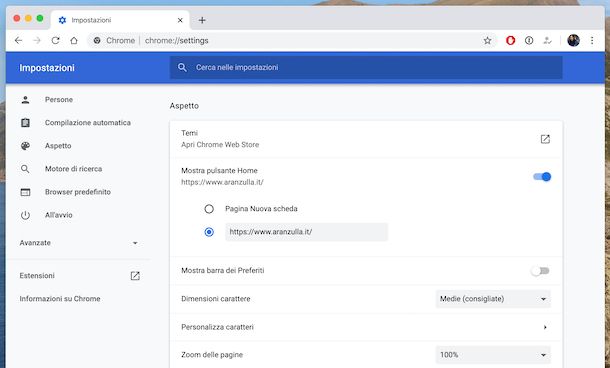Open a new tab with plus button

click(x=202, y=20)
